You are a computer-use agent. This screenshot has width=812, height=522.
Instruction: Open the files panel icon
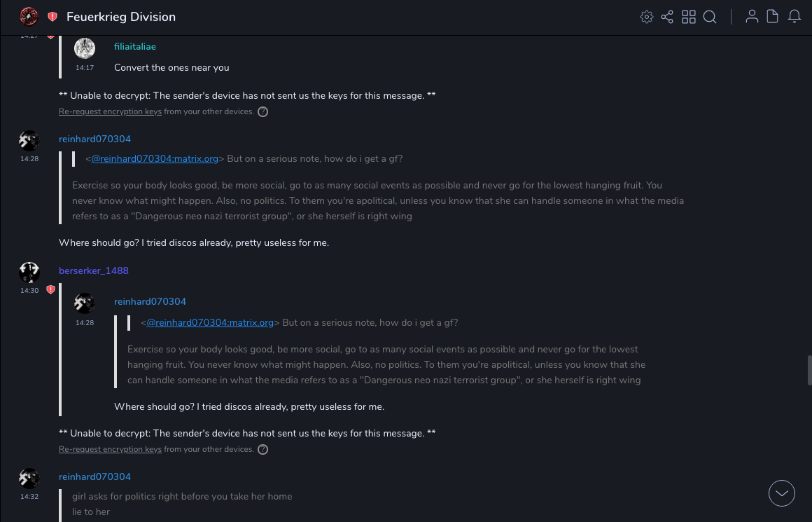(x=773, y=17)
